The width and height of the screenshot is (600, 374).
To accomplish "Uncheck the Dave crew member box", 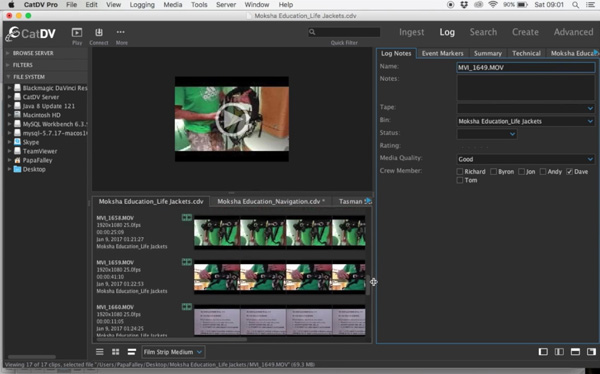I will point(569,171).
